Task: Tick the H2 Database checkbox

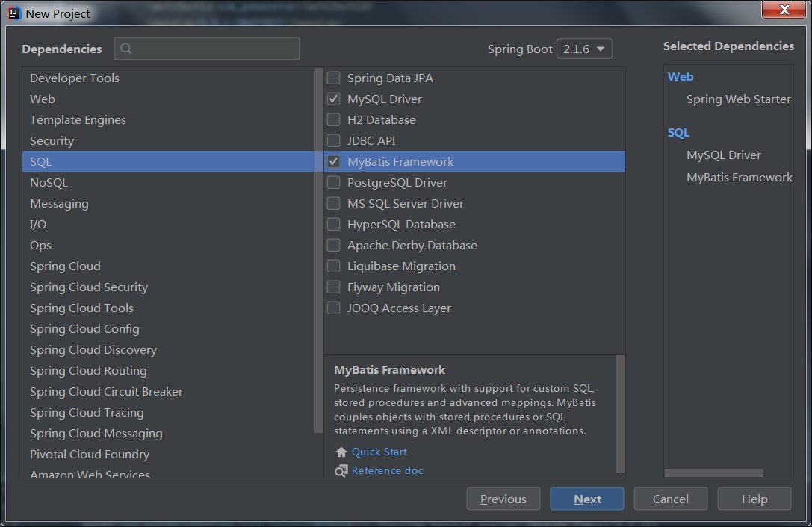Action: [x=333, y=119]
